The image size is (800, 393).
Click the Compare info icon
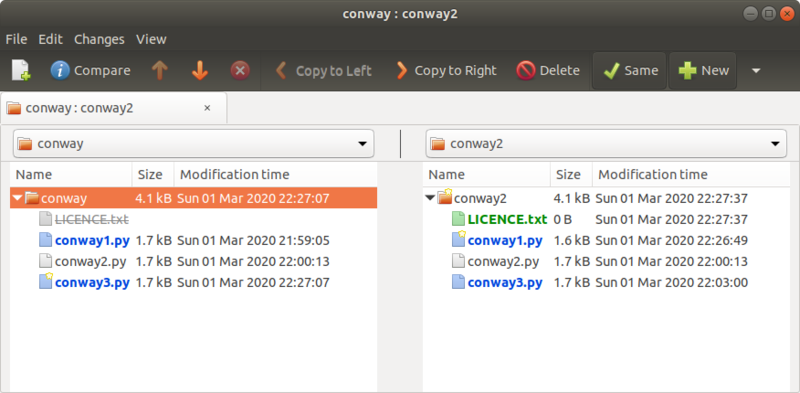click(x=60, y=70)
